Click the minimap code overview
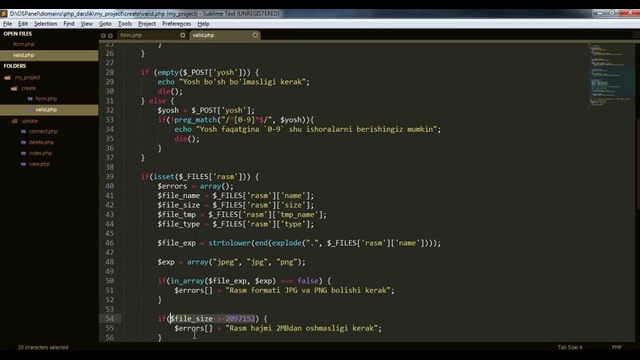 pyautogui.click(x=610, y=76)
